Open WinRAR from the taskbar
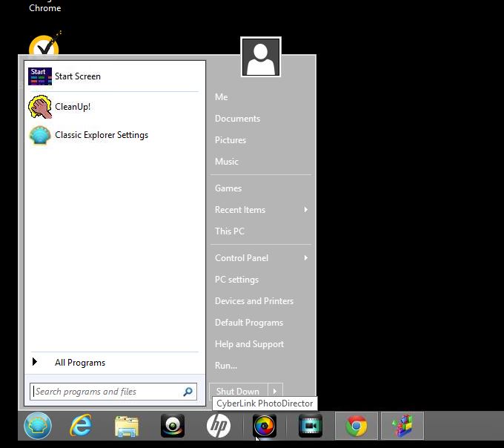The image size is (504, 448). pos(402,426)
